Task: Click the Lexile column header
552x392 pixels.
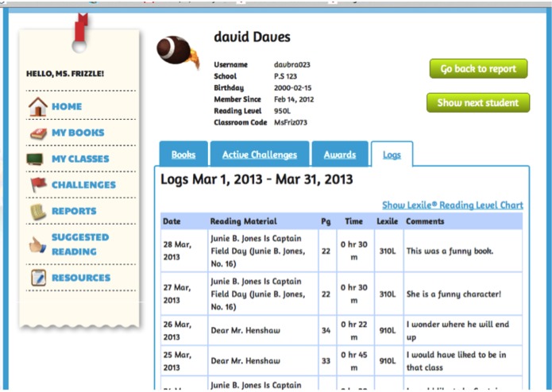Action: [x=388, y=221]
